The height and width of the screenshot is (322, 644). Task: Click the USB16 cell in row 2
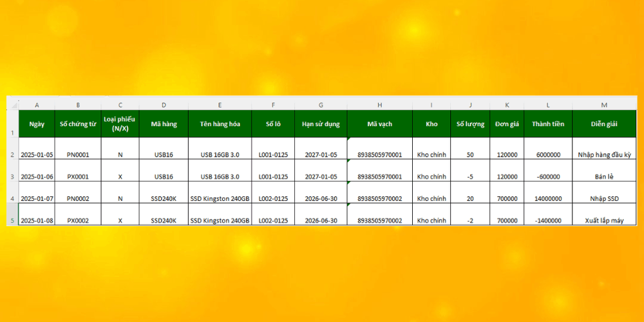click(164, 148)
